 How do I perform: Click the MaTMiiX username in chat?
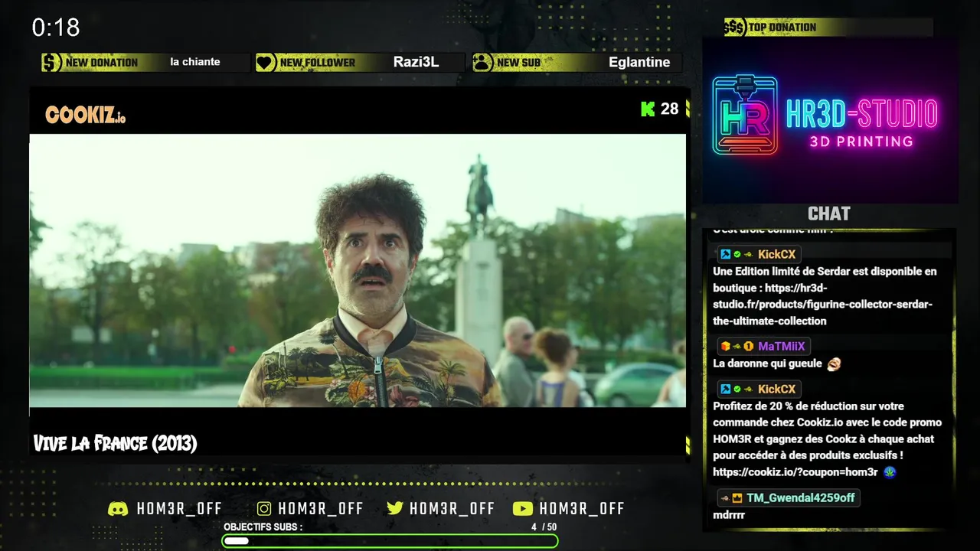782,347
